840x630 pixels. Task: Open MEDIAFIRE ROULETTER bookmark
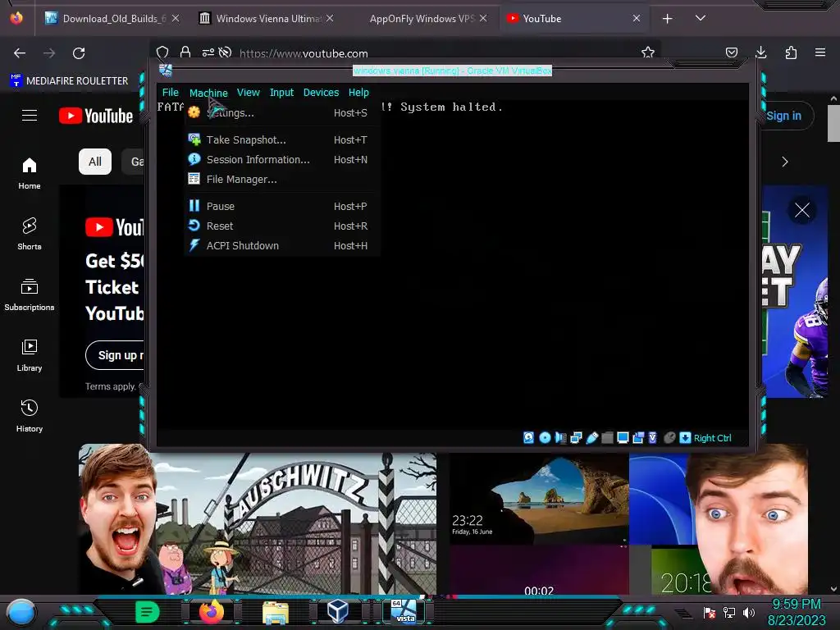pos(69,81)
